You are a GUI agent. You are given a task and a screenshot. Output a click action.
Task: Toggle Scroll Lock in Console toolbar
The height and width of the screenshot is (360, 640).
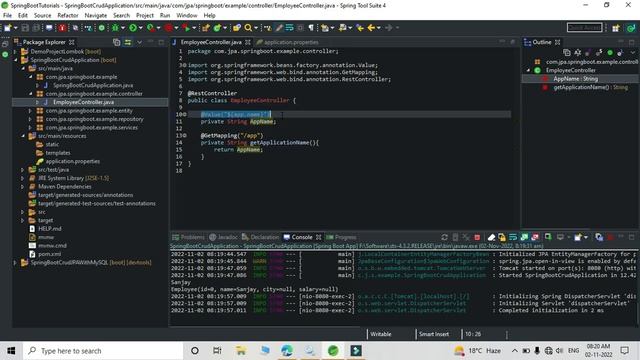502,237
